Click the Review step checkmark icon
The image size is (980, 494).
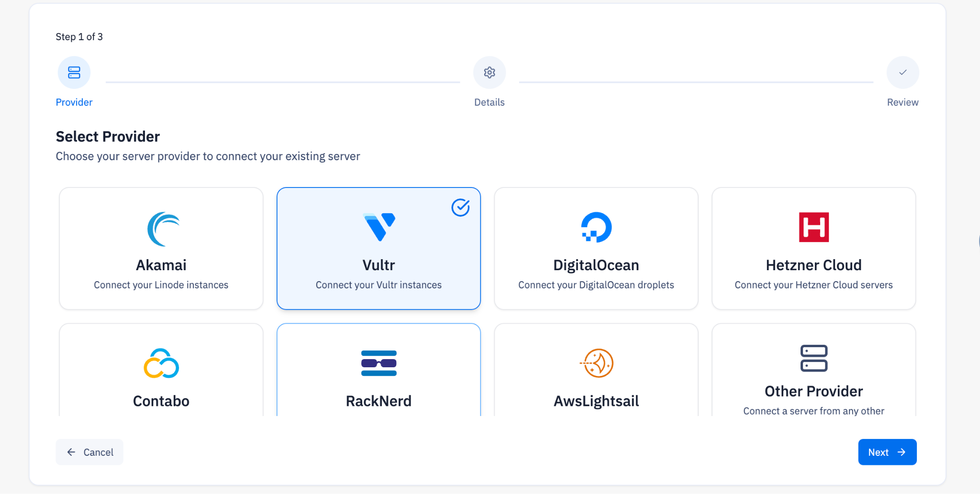click(903, 73)
